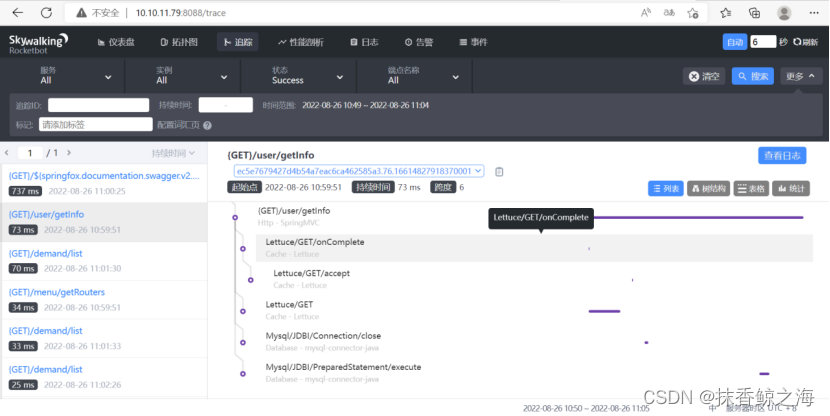Open the 持续时间 sort dropdown
Viewport: 830px width, 416px height.
pos(173,153)
